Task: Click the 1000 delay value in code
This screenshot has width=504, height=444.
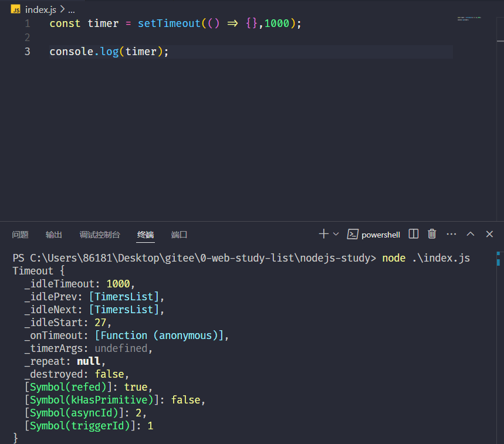Action: [277, 23]
